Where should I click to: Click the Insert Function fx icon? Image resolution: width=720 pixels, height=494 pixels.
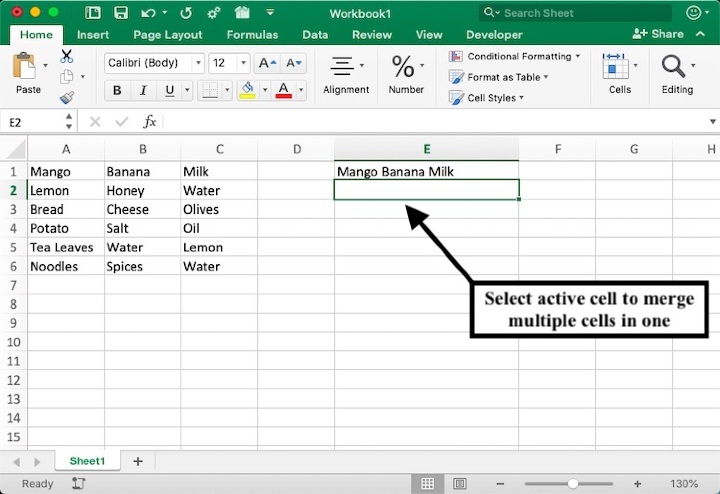pos(149,122)
